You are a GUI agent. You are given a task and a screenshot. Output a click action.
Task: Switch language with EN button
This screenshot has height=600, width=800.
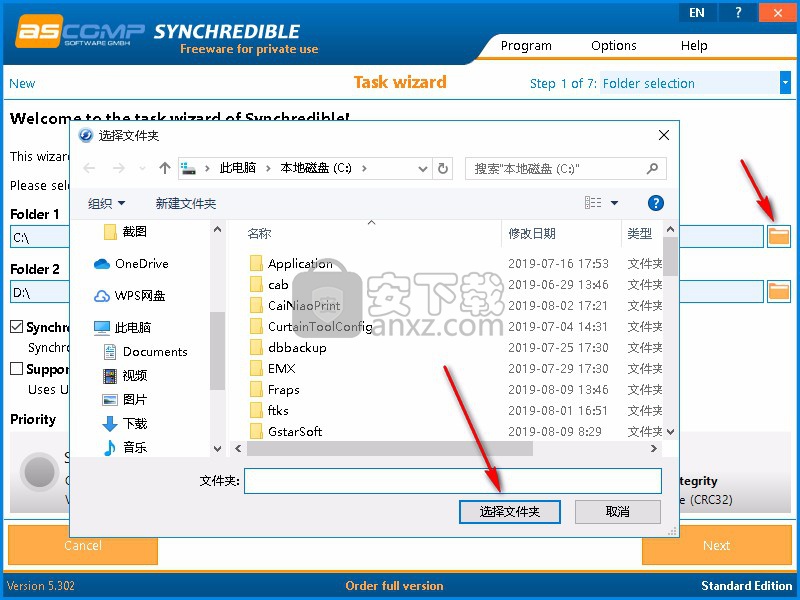(697, 13)
